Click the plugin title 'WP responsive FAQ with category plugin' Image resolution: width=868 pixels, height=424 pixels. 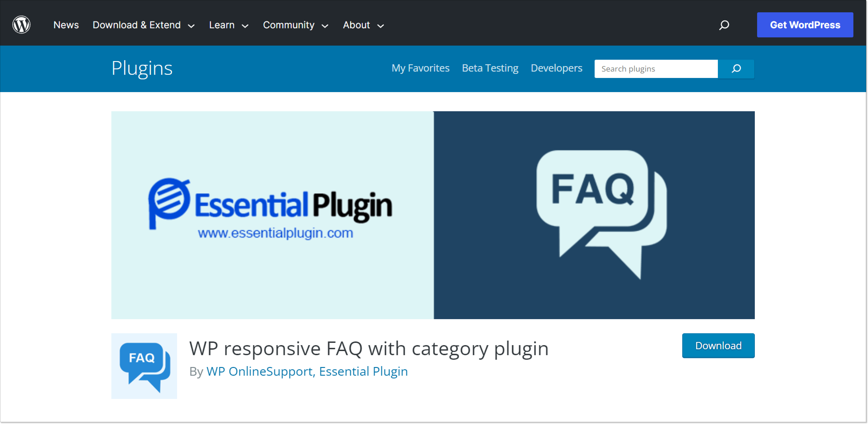coord(369,348)
